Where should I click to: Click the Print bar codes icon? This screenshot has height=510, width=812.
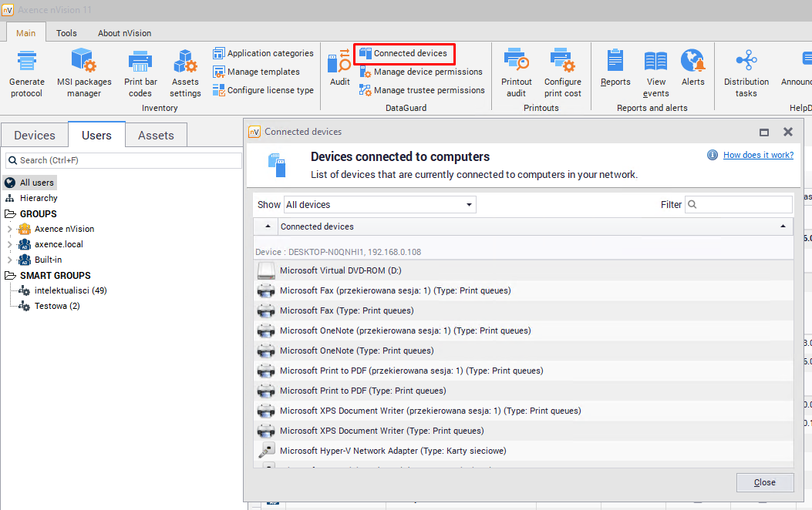pyautogui.click(x=140, y=62)
